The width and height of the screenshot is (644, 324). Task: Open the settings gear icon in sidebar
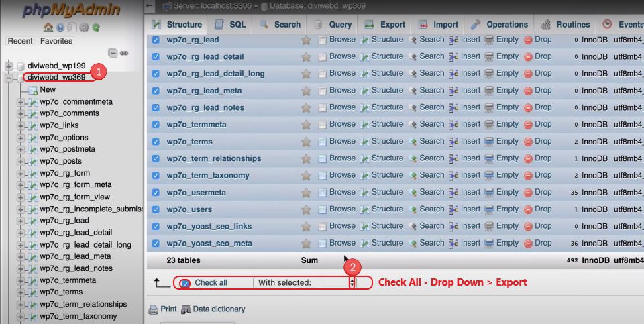point(84,28)
